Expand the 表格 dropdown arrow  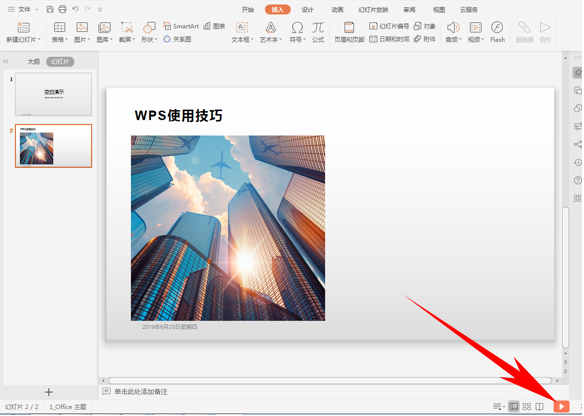pyautogui.click(x=66, y=39)
